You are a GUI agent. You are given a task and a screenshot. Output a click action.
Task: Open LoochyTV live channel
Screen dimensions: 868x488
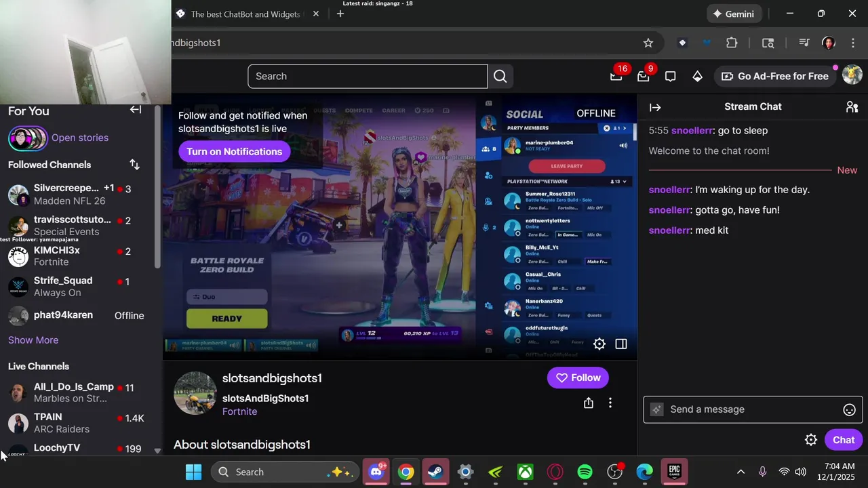80,449
